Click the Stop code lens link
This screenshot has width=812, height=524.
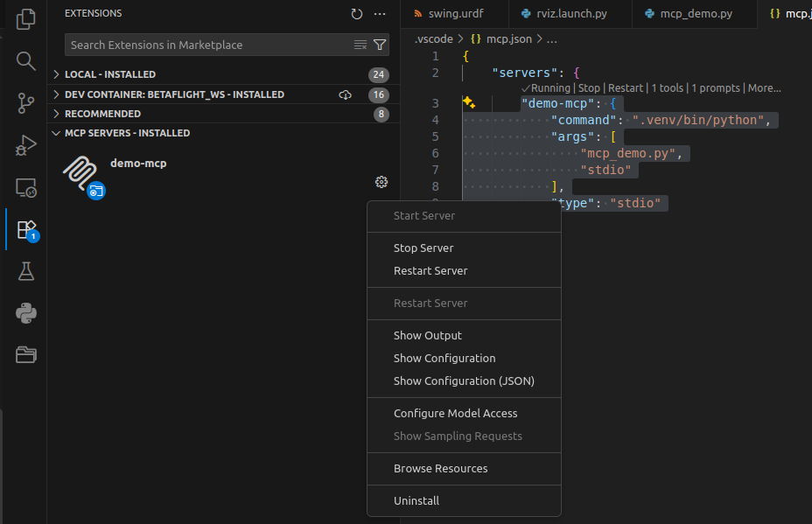pos(589,88)
